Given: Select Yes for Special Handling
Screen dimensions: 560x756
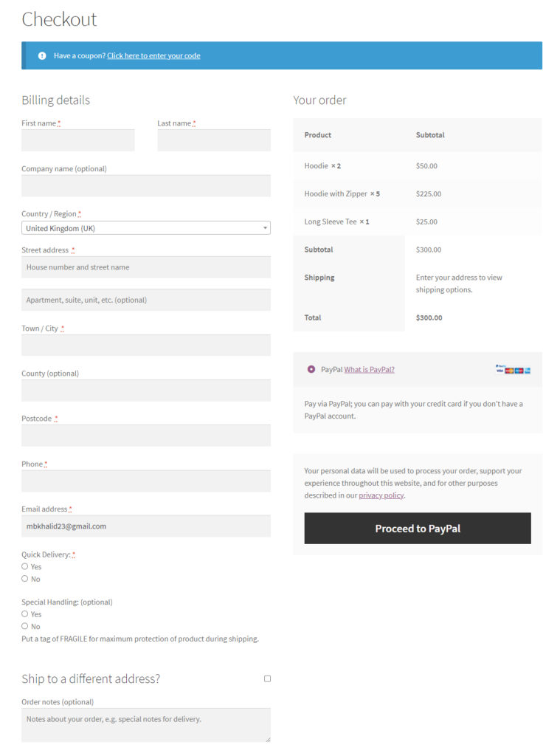Looking at the screenshot, I should pos(24,614).
